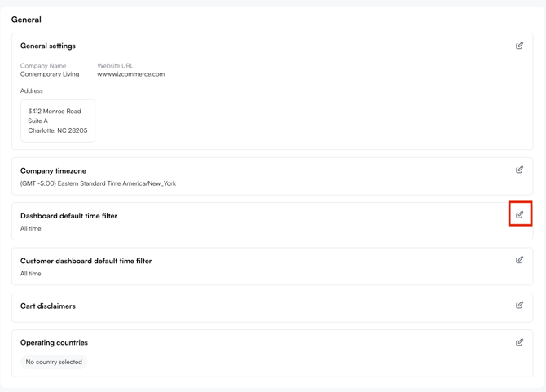Click the No country selected chip
This screenshot has width=546, height=392.
54,362
